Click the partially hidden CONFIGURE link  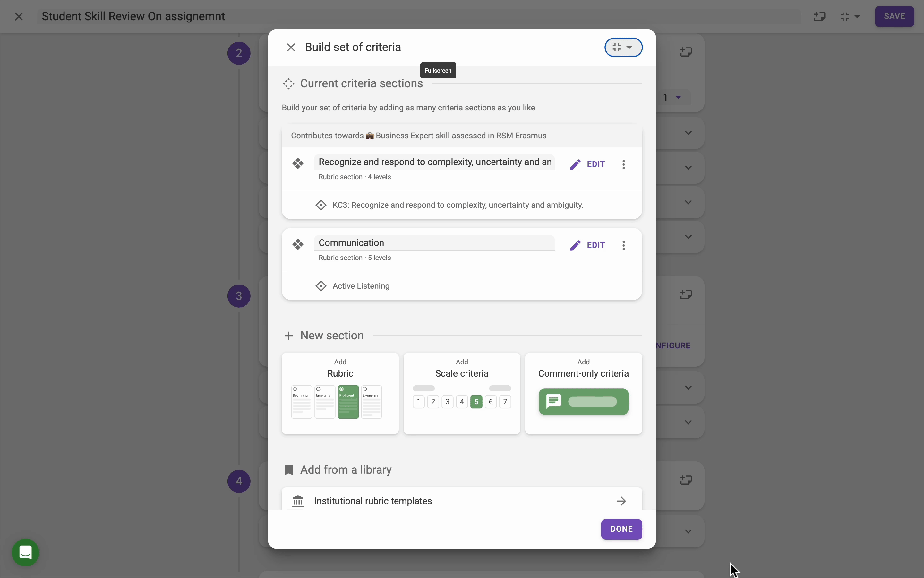673,346
